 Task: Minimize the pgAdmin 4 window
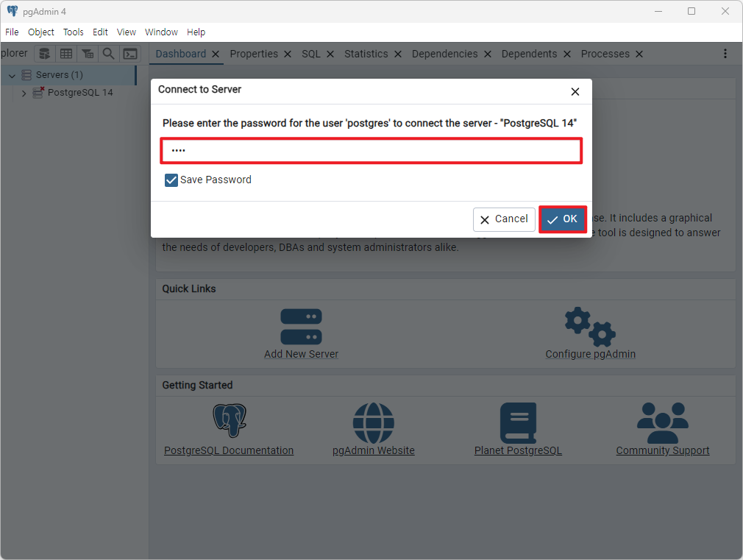click(658, 11)
